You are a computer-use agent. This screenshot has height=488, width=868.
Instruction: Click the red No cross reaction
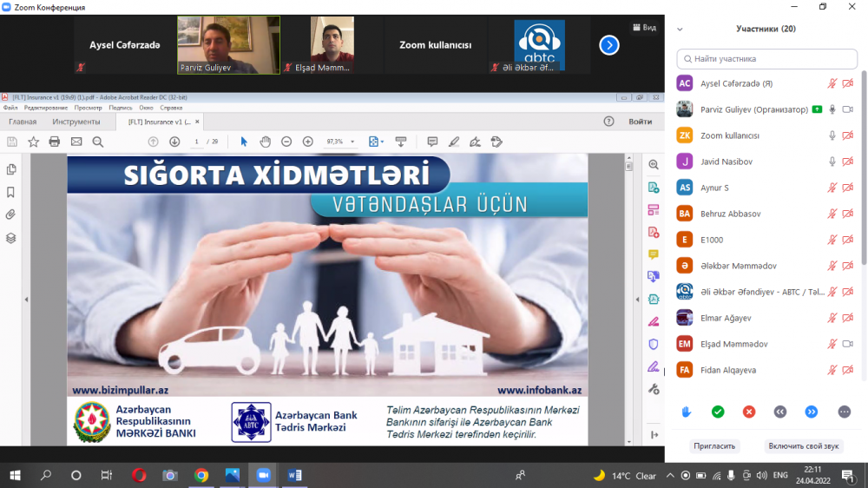click(749, 412)
